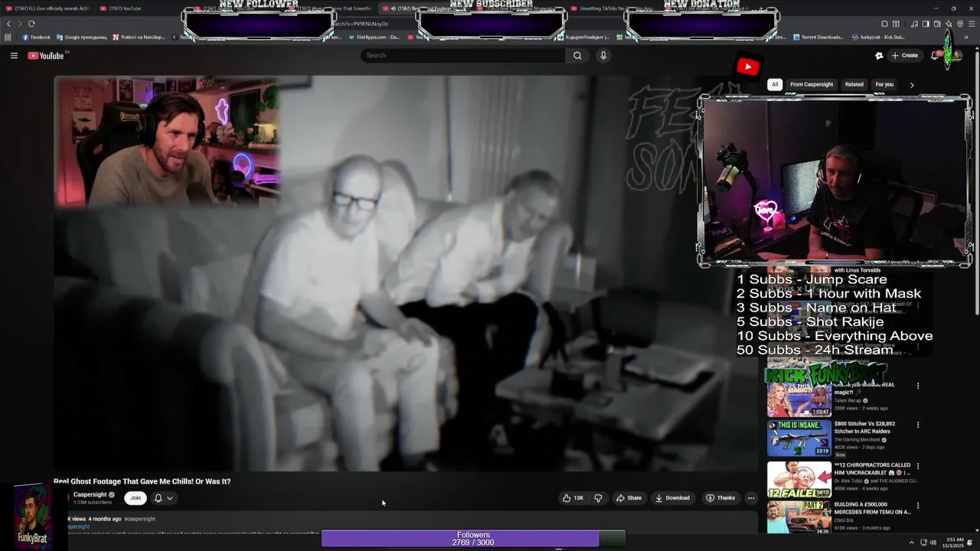Open '12 Chiropractors' video thumbnail
Viewport: 980px width, 551px height.
[x=799, y=479]
